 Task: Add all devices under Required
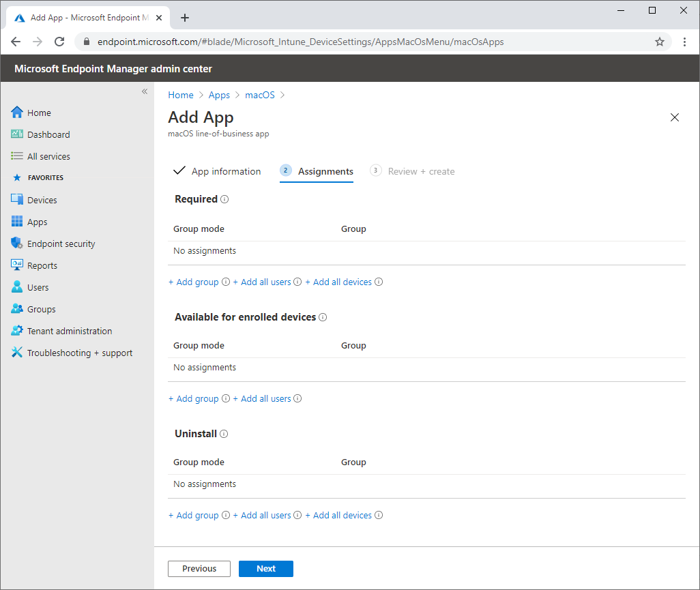338,282
